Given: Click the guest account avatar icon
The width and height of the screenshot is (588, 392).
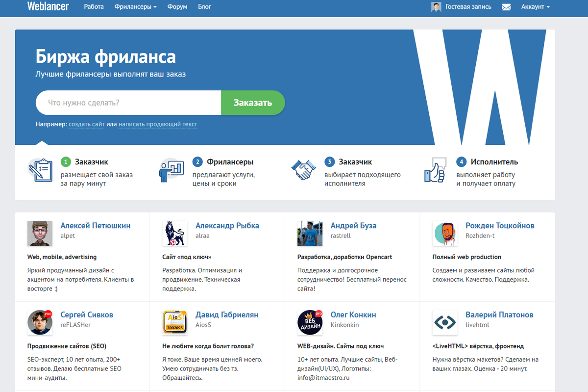Looking at the screenshot, I should point(436,7).
